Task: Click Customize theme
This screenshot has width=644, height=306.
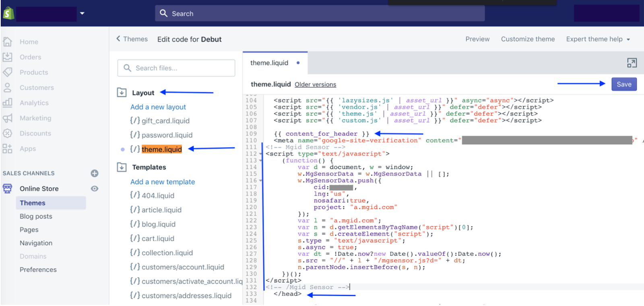Action: click(x=528, y=39)
